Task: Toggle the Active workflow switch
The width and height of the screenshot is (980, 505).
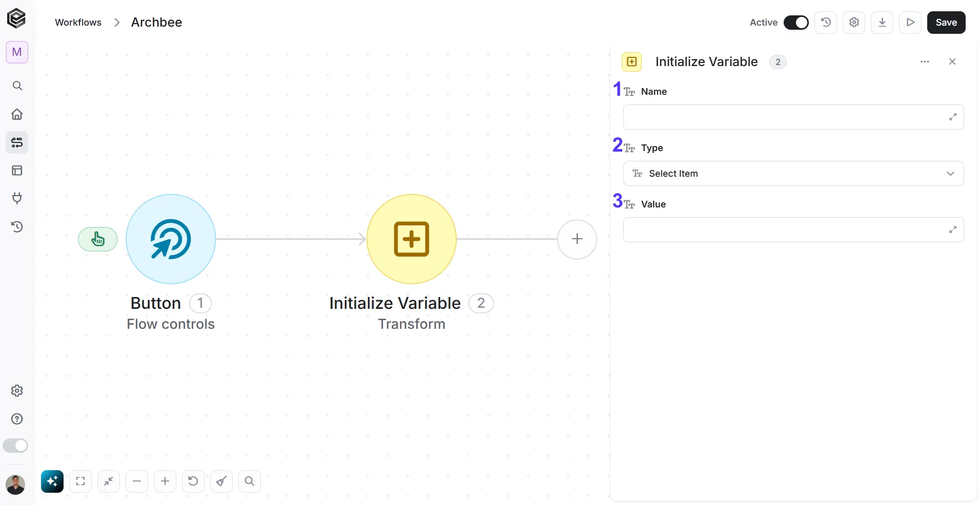Action: click(796, 23)
